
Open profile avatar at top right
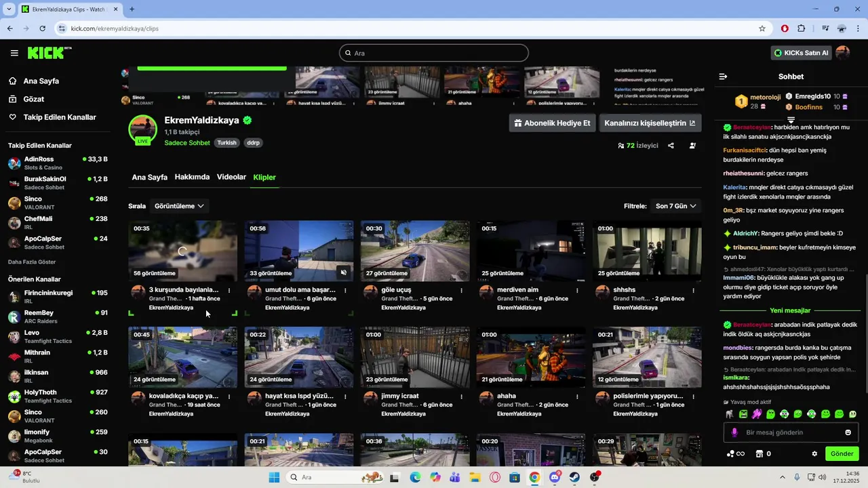click(843, 53)
